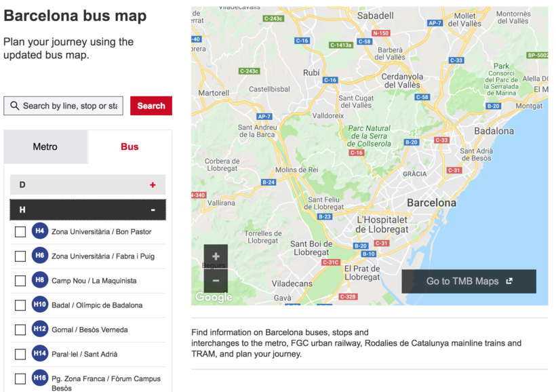The height and width of the screenshot is (392, 556).
Task: Click the H4 bus line badge
Action: click(40, 231)
